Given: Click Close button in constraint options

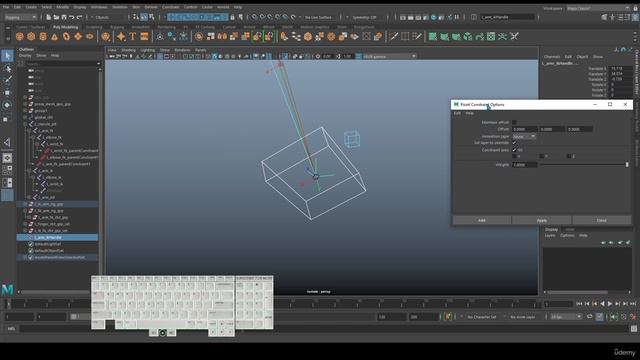Looking at the screenshot, I should [602, 220].
